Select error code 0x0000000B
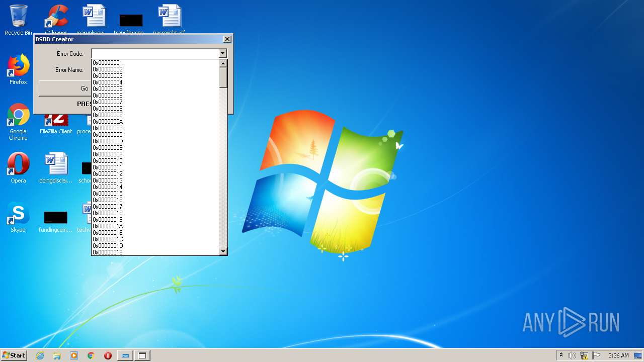 [156, 128]
